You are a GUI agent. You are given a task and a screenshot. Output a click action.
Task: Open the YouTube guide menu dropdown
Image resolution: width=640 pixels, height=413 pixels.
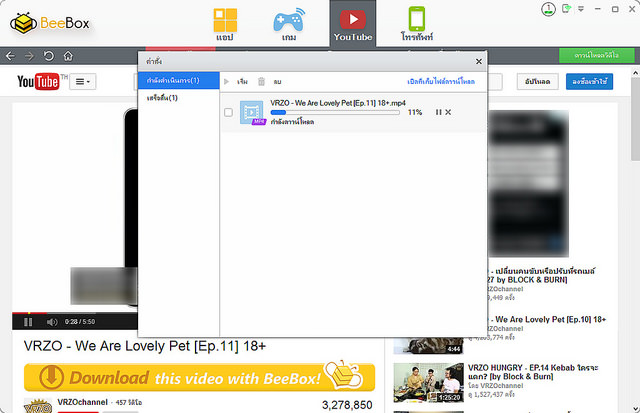click(x=83, y=82)
